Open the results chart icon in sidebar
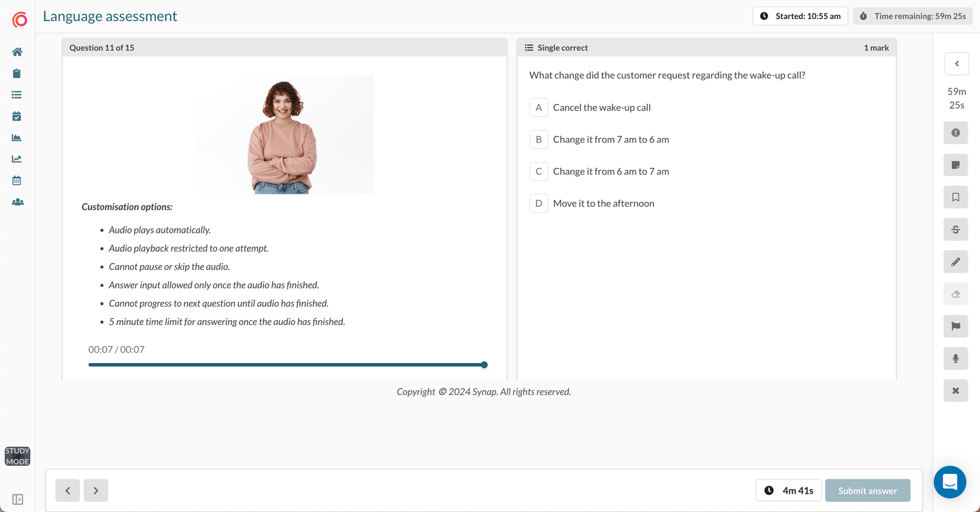The image size is (980, 512). (17, 137)
